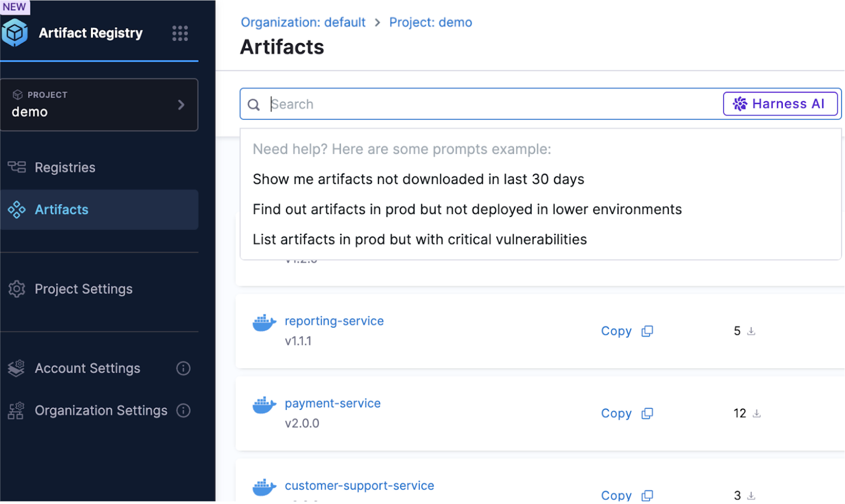The image size is (845, 504).
Task: Click the download icon next to 12
Action: point(757,413)
